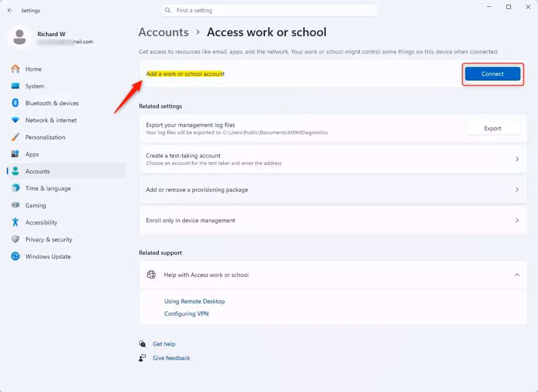Viewport: 538px width, 392px height.
Task: Click Export your management log files text
Action: (x=190, y=125)
